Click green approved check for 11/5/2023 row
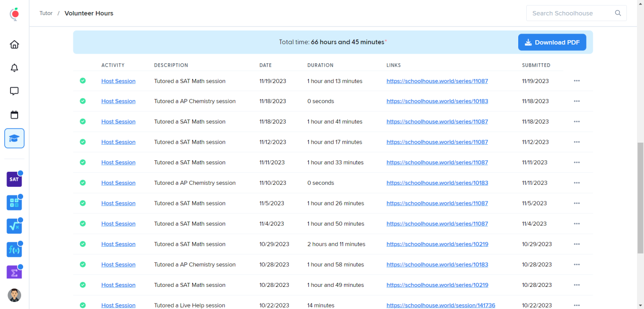 (x=83, y=203)
